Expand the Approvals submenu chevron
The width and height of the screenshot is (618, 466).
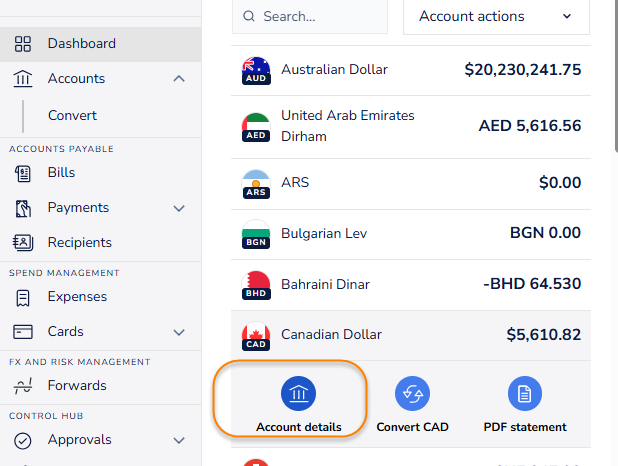click(179, 440)
